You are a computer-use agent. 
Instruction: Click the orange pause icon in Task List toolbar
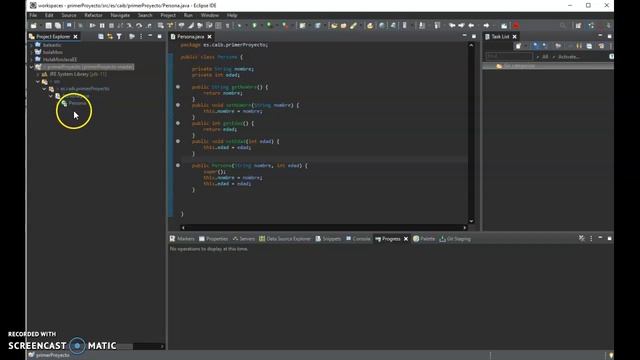point(579,46)
